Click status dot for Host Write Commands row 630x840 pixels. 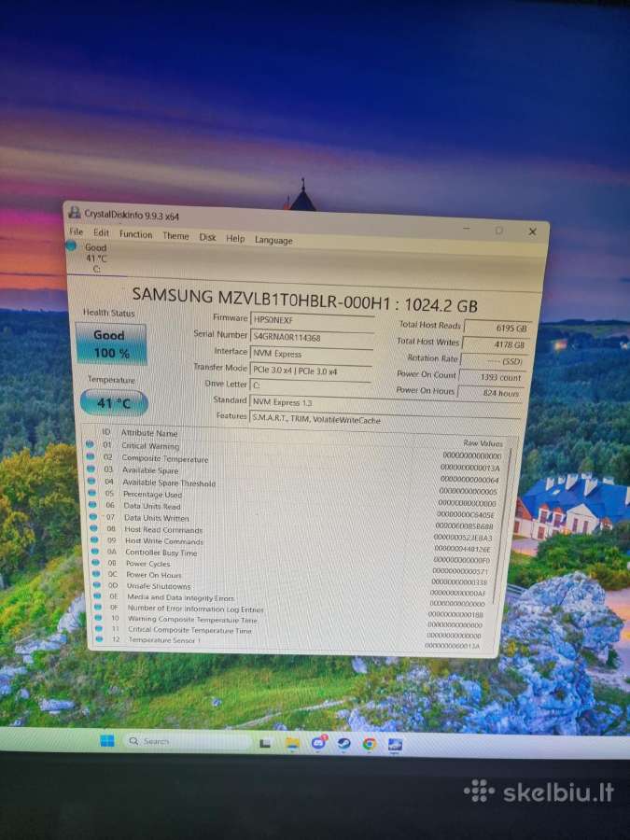94,540
